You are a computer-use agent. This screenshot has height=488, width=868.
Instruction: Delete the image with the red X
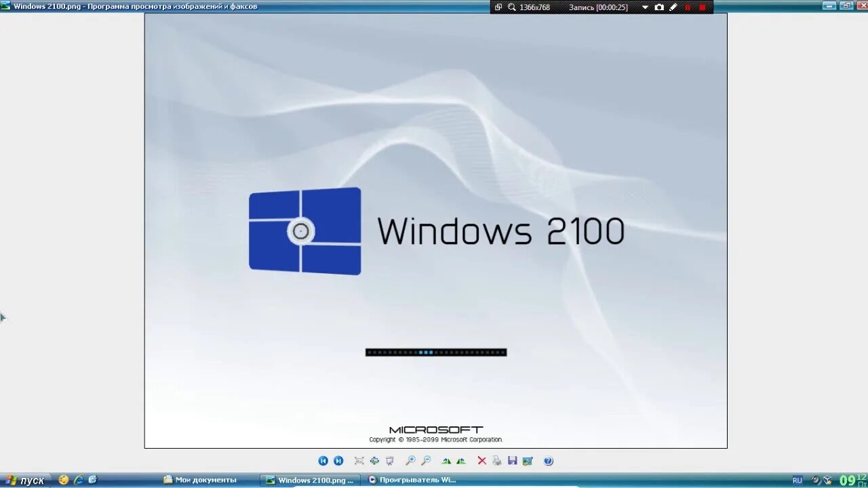482,461
